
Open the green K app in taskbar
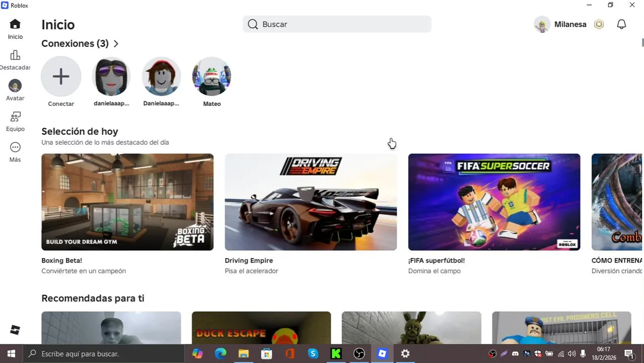(x=336, y=354)
